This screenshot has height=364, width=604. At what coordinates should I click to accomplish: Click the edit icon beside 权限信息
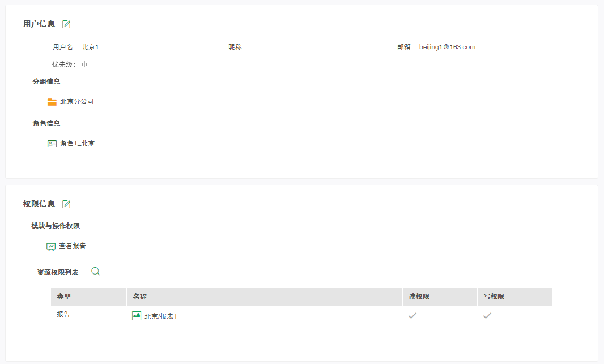pos(66,204)
